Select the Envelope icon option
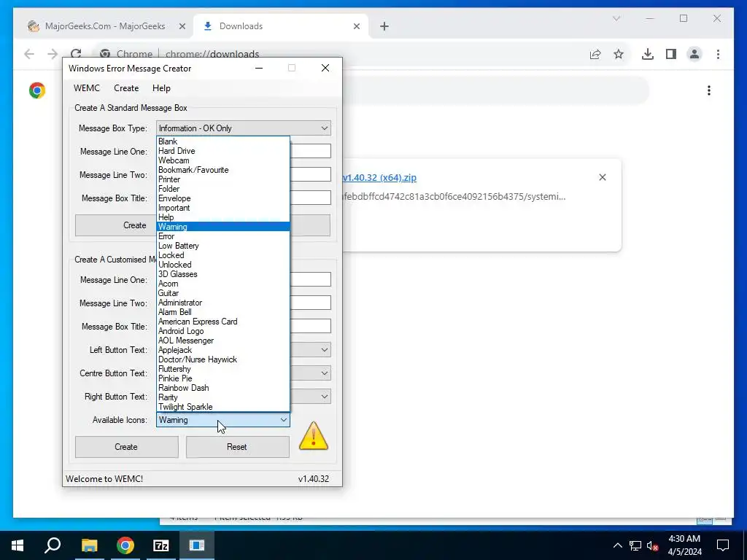Screen dimensions: 747x560 (x=223, y=198)
